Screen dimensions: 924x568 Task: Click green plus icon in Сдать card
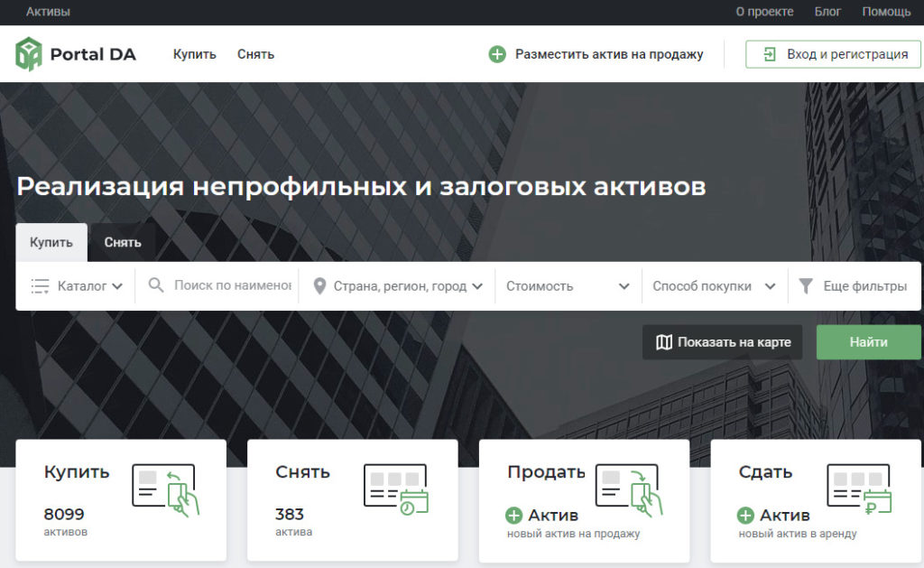745,516
